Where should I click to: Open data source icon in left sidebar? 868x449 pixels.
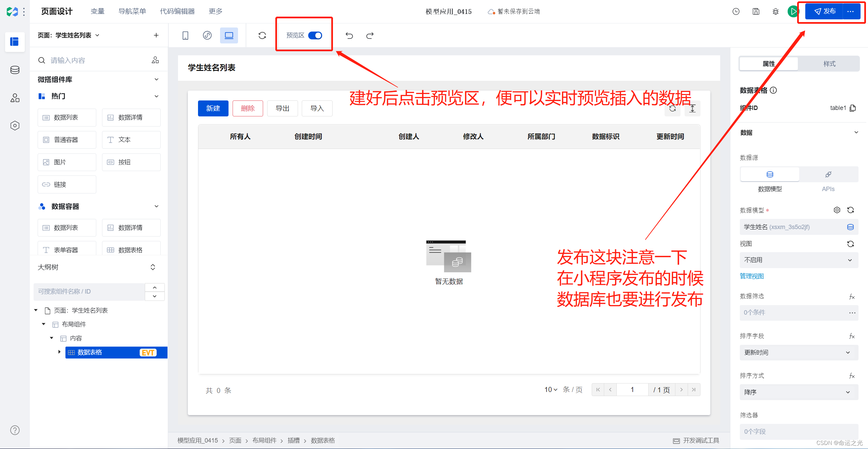pyautogui.click(x=15, y=70)
